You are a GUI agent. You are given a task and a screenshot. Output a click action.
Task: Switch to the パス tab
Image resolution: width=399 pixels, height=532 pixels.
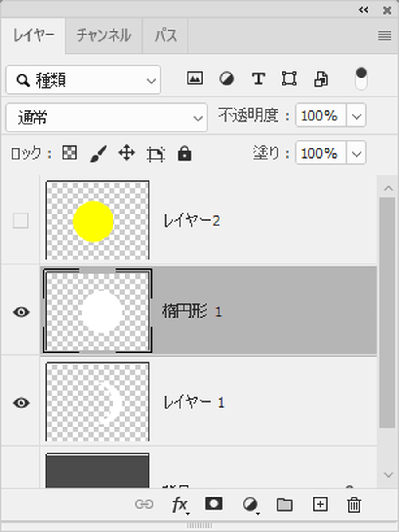(165, 35)
